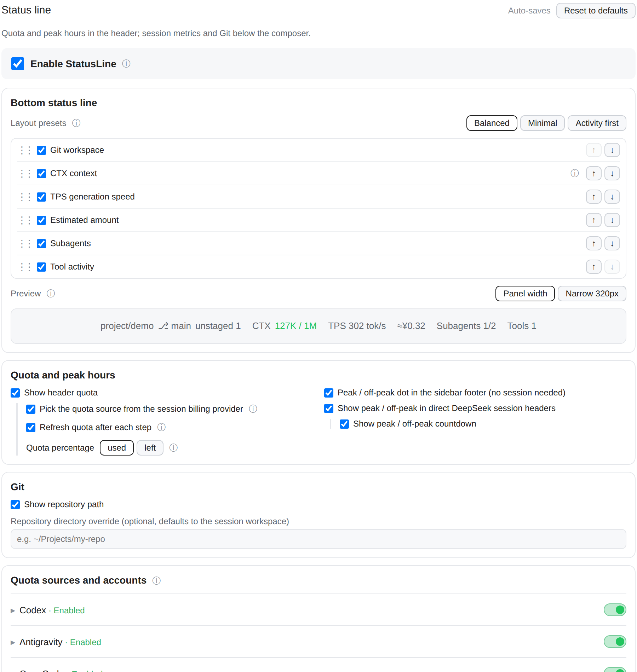Open the Layout presets info icon
Image resolution: width=637 pixels, height=672 pixels.
tap(76, 123)
